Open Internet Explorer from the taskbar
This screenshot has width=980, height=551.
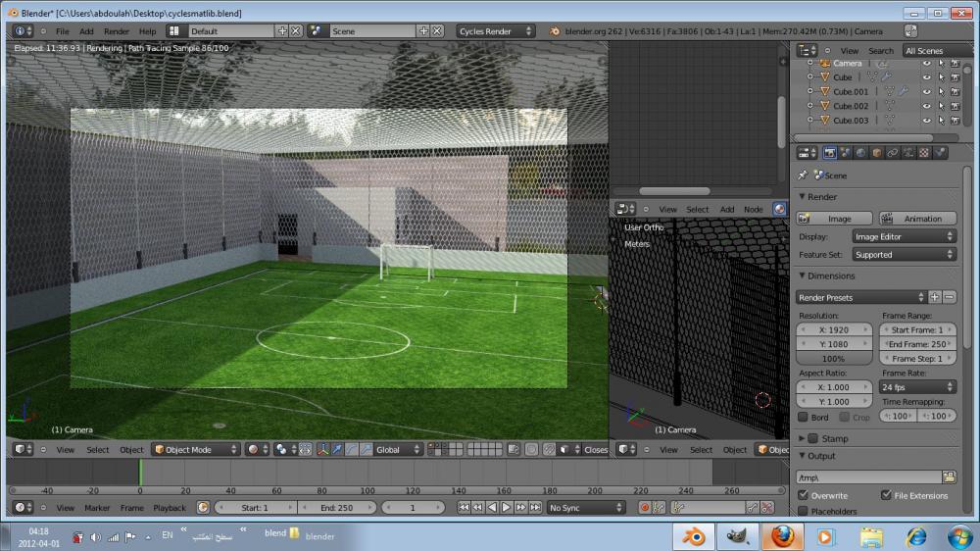click(915, 536)
